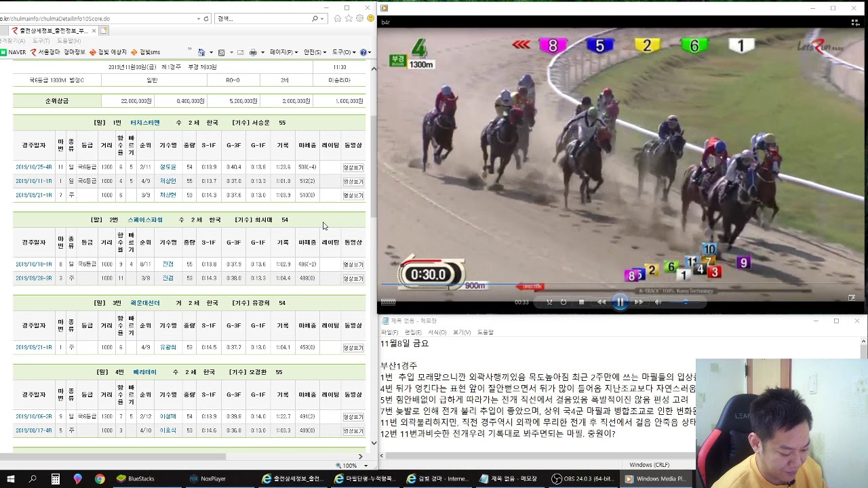The height and width of the screenshot is (488, 868).
Task: Toggle repeat in Windows Media Player
Action: [564, 302]
